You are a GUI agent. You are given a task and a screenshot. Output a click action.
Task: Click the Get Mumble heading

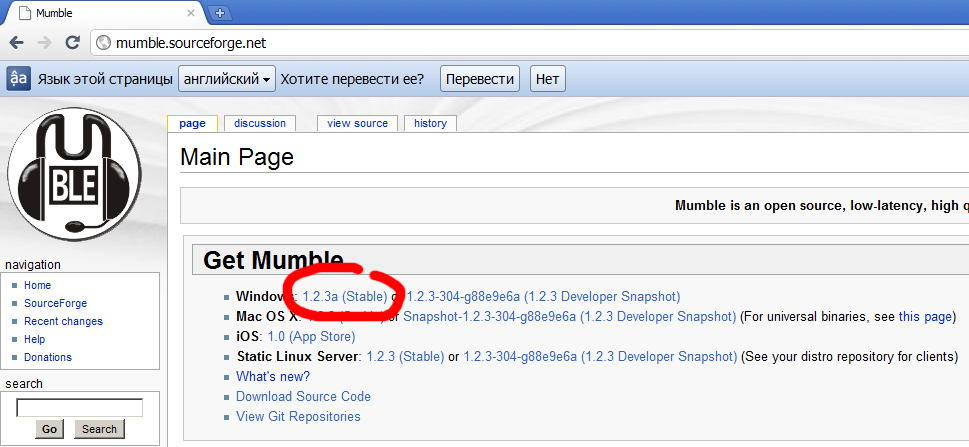pos(273,260)
